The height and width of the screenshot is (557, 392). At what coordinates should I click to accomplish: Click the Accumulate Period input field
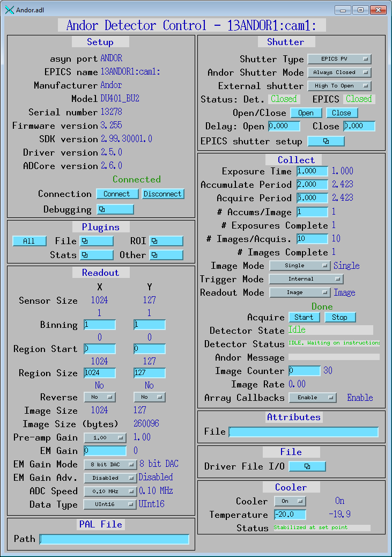[313, 185]
